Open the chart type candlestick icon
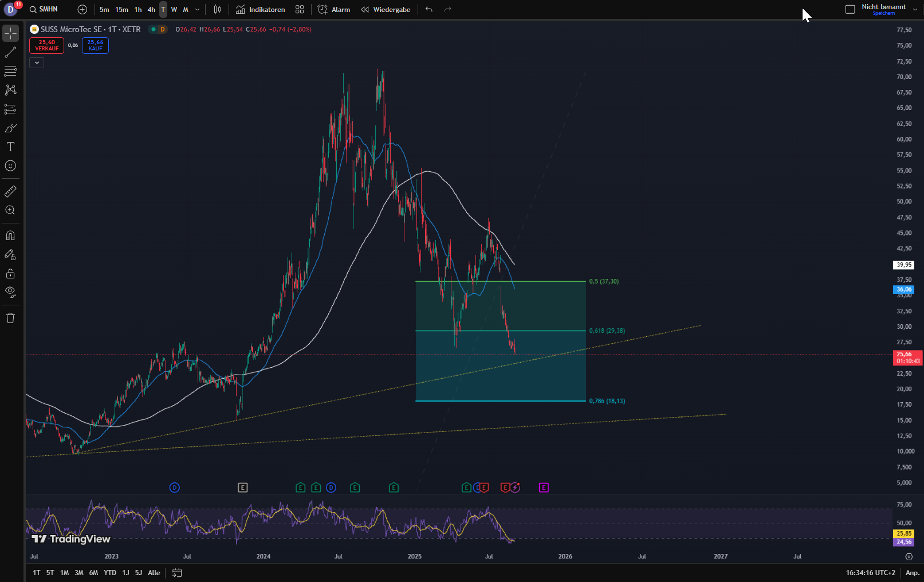Screen dimensions: 924x582 pos(217,10)
